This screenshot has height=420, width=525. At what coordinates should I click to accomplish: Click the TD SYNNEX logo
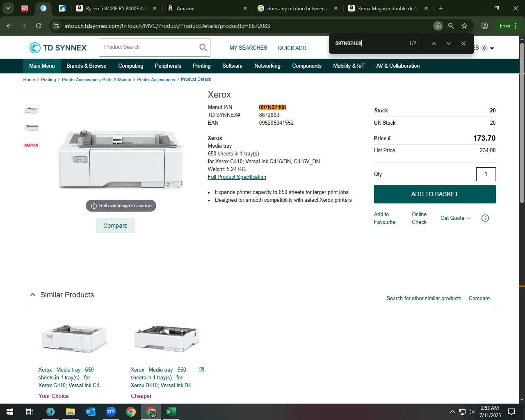pos(58,48)
